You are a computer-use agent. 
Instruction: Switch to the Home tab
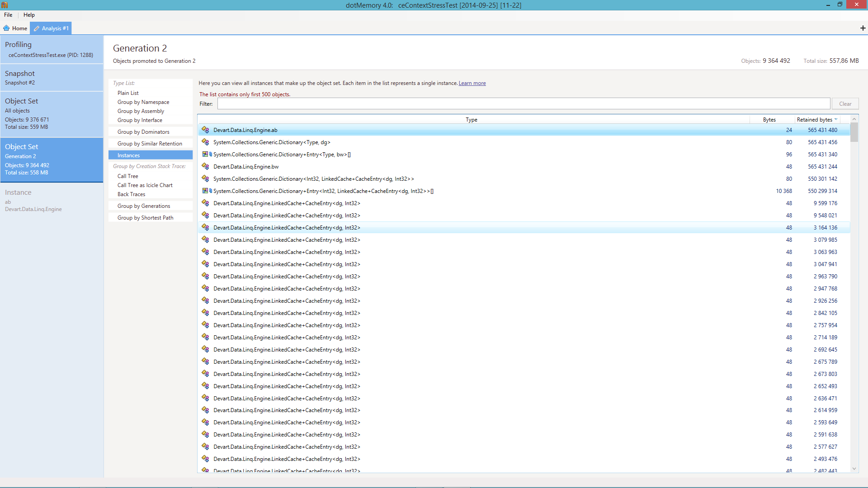click(15, 28)
